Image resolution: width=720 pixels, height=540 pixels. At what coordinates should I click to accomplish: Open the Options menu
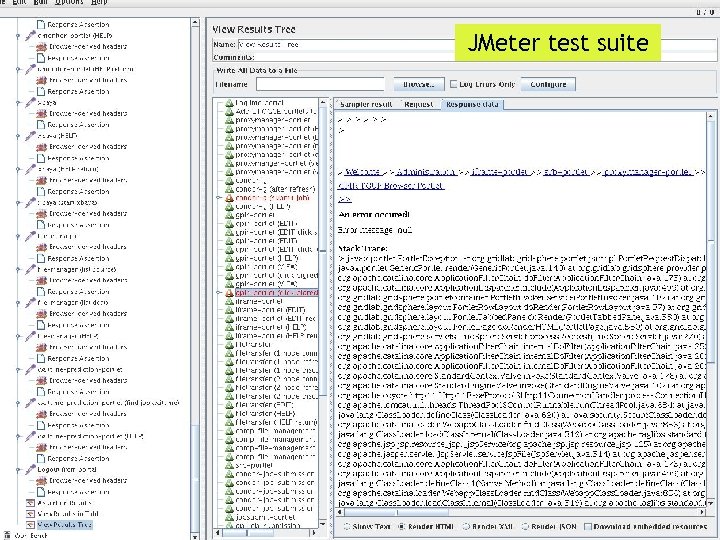coord(69,2)
